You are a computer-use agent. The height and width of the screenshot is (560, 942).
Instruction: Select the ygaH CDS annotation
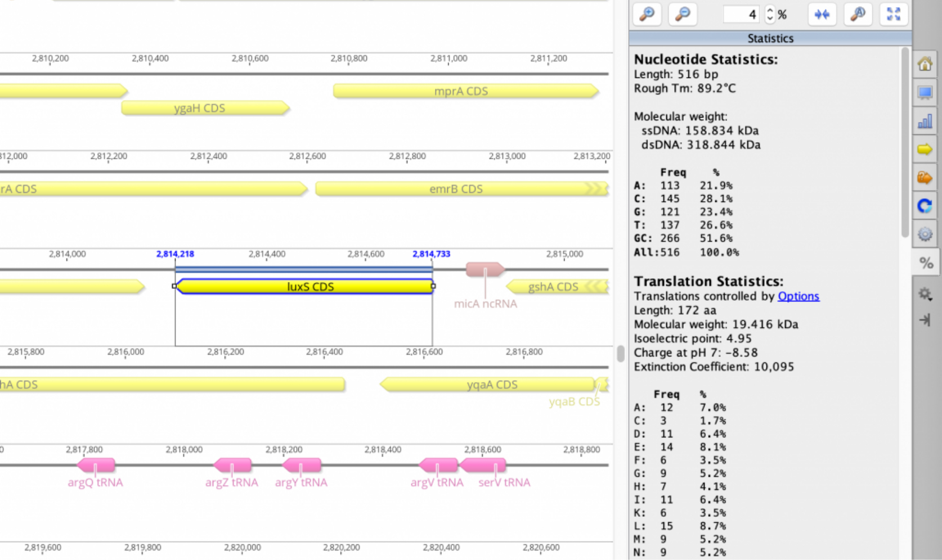205,108
